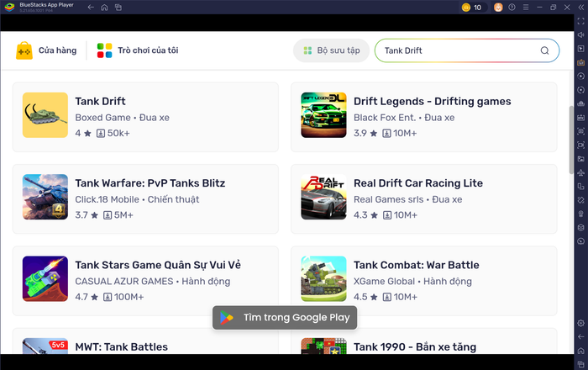
Task: Open the coin balance showing 10
Action: pos(472,7)
